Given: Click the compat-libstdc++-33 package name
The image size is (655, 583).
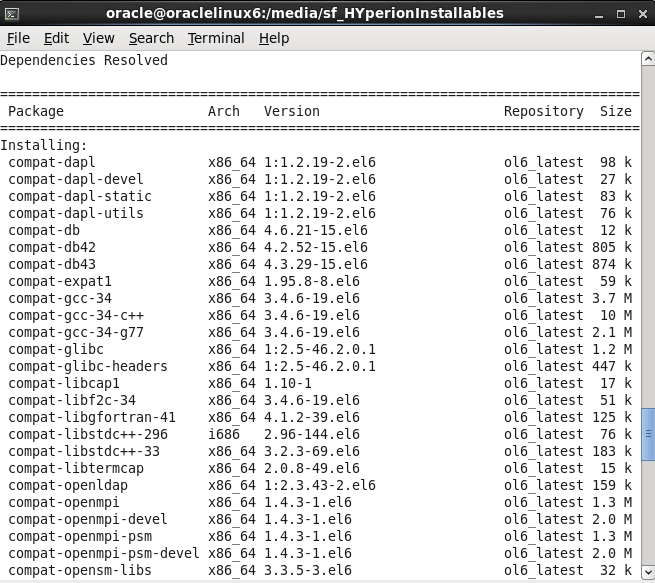Looking at the screenshot, I should tap(84, 451).
